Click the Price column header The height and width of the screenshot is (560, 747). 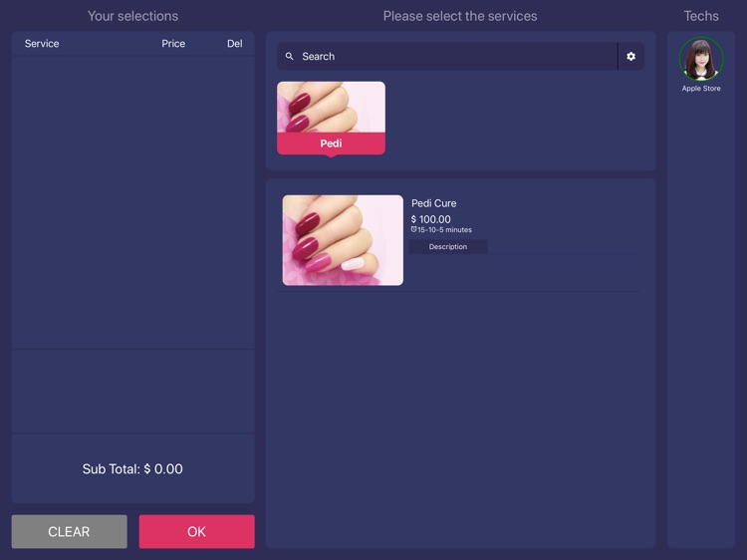click(x=173, y=44)
